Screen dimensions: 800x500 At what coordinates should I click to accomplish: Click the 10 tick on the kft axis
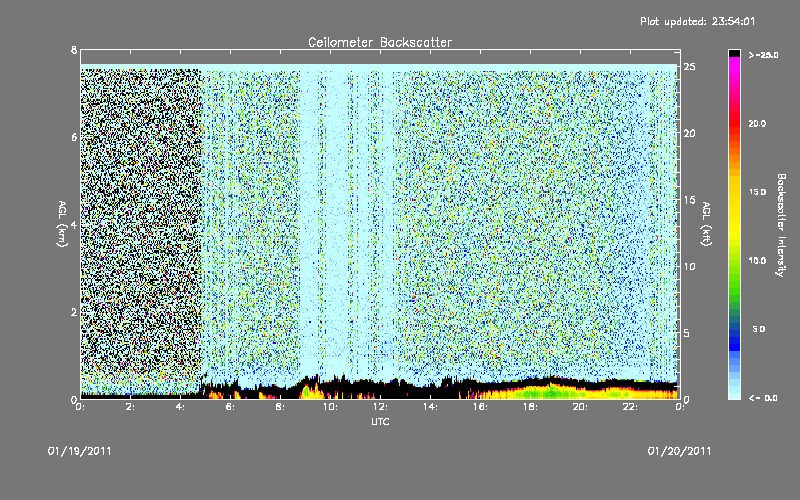pos(690,266)
